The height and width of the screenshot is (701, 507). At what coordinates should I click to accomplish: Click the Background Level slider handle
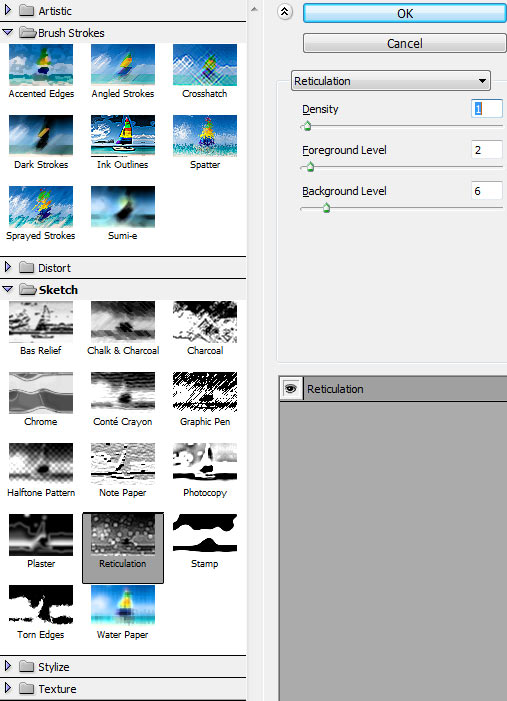(326, 208)
